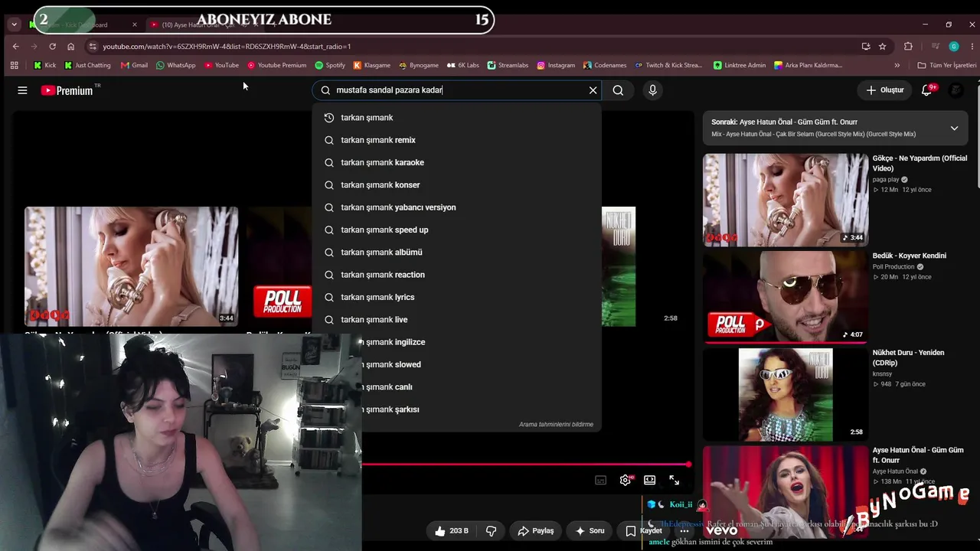Open the Klasgame bookmark

[372, 65]
